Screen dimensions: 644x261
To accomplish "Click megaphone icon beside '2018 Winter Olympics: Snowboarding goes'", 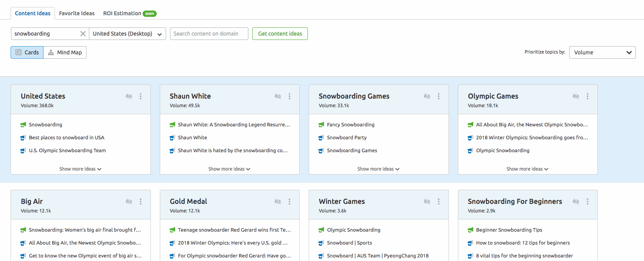I will click(x=470, y=138).
